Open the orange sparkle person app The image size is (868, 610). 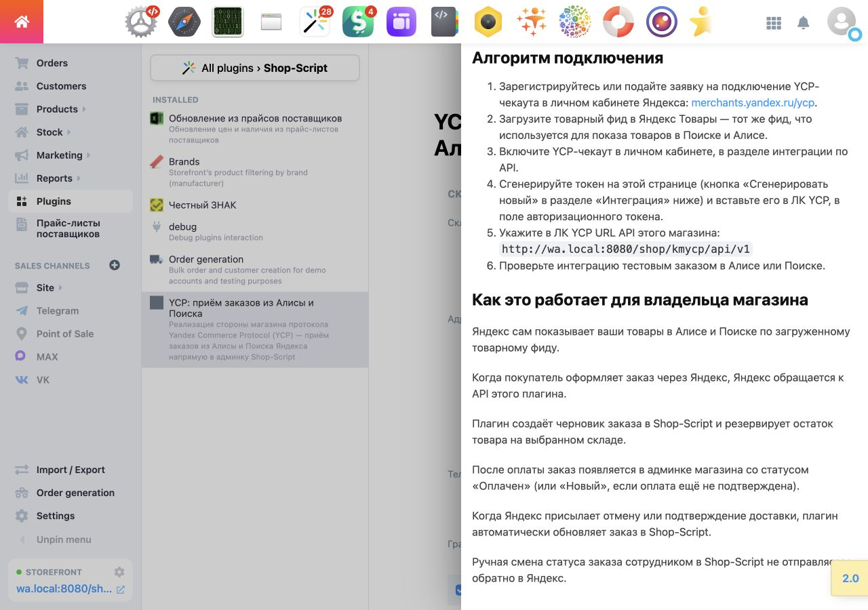532,22
